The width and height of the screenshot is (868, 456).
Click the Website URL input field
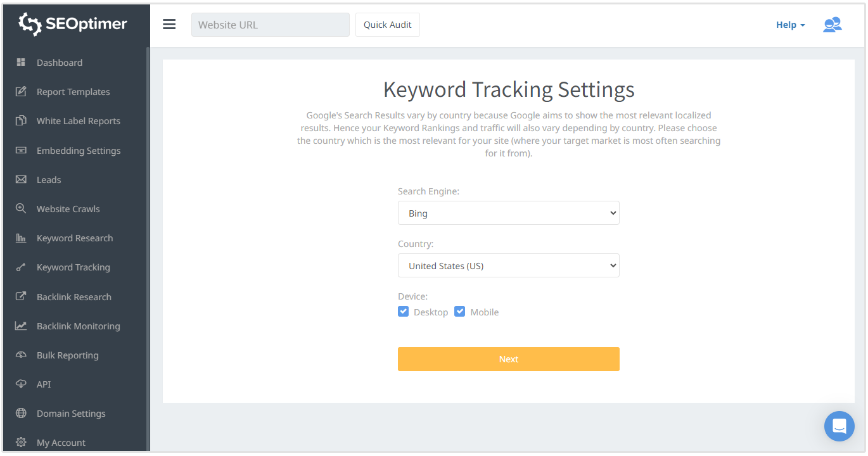pyautogui.click(x=270, y=24)
